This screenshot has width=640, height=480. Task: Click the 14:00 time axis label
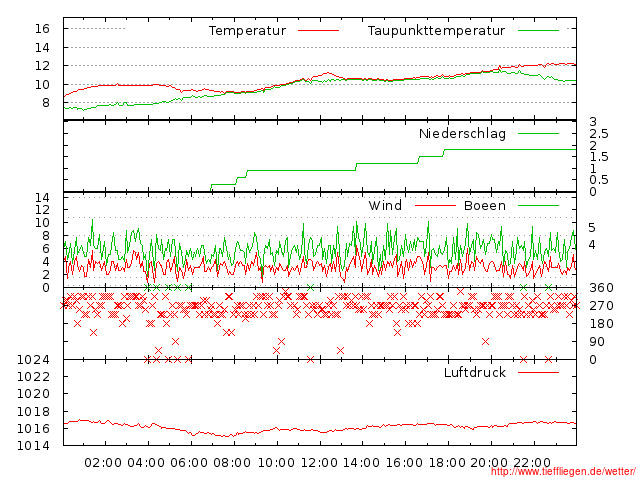click(x=361, y=463)
